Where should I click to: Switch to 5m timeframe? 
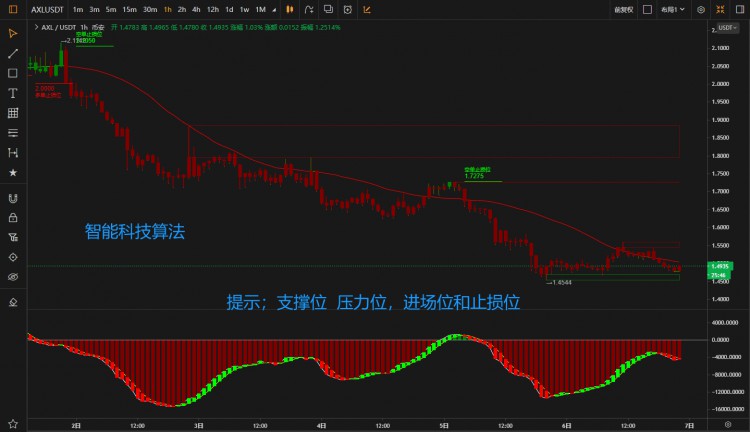pyautogui.click(x=111, y=10)
